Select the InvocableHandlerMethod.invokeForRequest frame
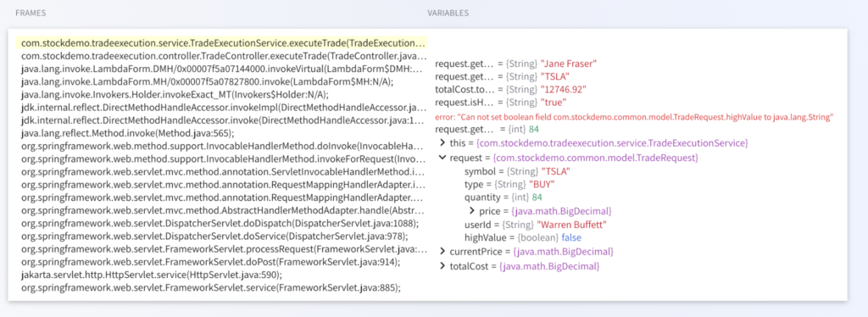The width and height of the screenshot is (868, 317). [223, 159]
